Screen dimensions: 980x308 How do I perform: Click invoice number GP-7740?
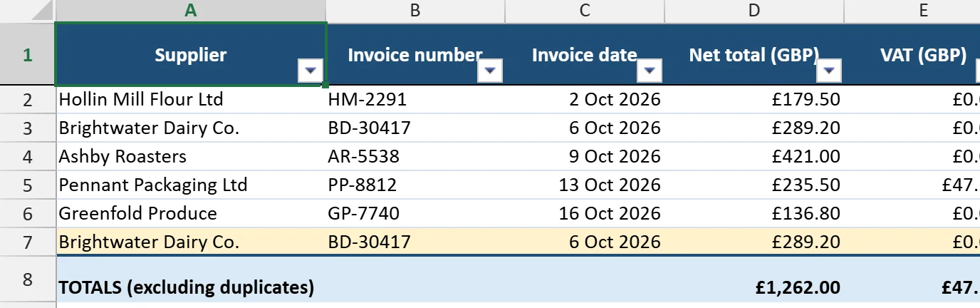(x=416, y=213)
